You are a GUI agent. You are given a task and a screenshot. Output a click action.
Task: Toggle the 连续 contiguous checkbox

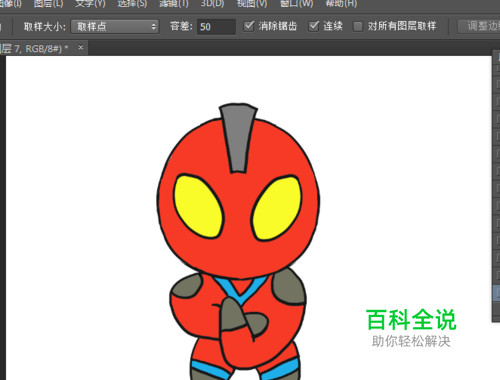[x=314, y=26]
